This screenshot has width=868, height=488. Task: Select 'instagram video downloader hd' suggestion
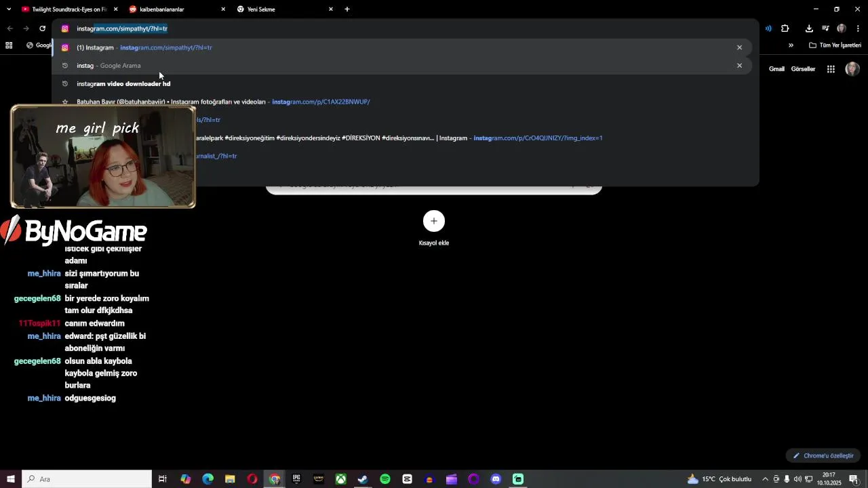(x=401, y=84)
